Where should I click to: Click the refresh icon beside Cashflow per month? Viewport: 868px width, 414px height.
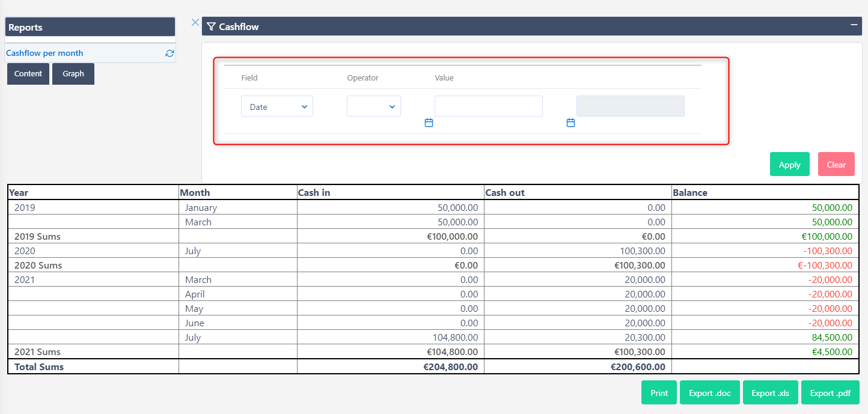click(x=170, y=53)
